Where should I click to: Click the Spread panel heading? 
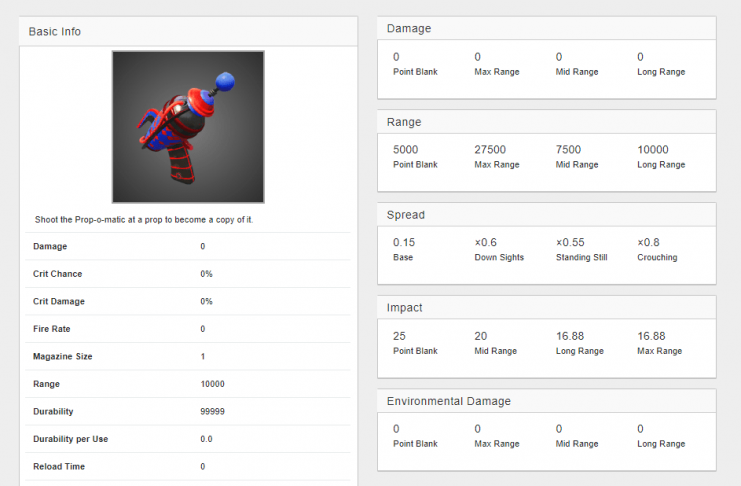click(x=406, y=215)
